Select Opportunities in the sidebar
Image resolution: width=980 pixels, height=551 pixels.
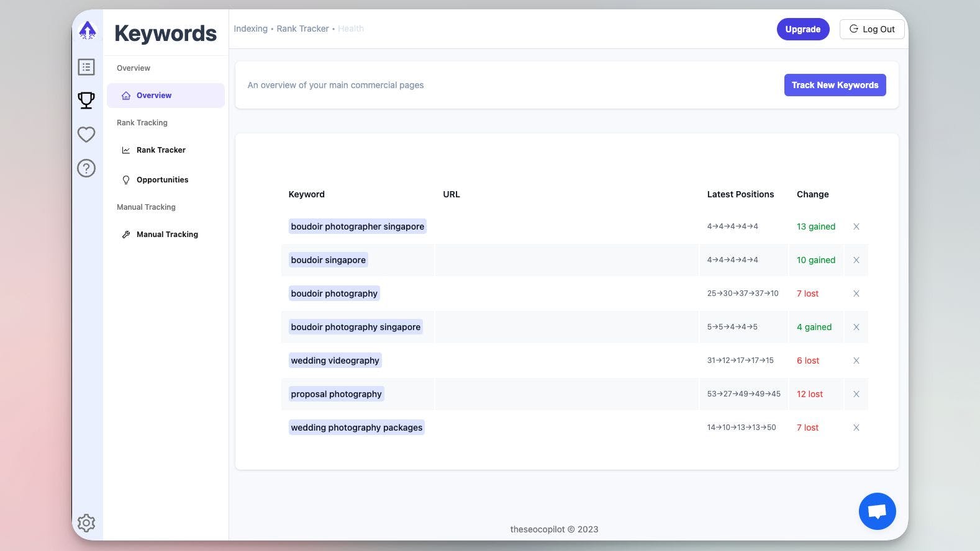[x=162, y=180]
